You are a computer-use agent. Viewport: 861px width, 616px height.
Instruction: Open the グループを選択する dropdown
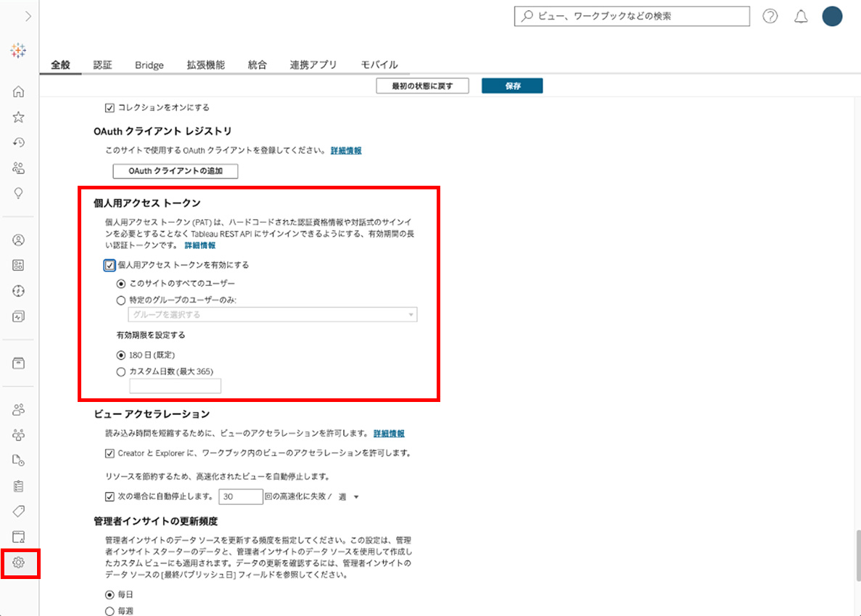tap(272, 315)
